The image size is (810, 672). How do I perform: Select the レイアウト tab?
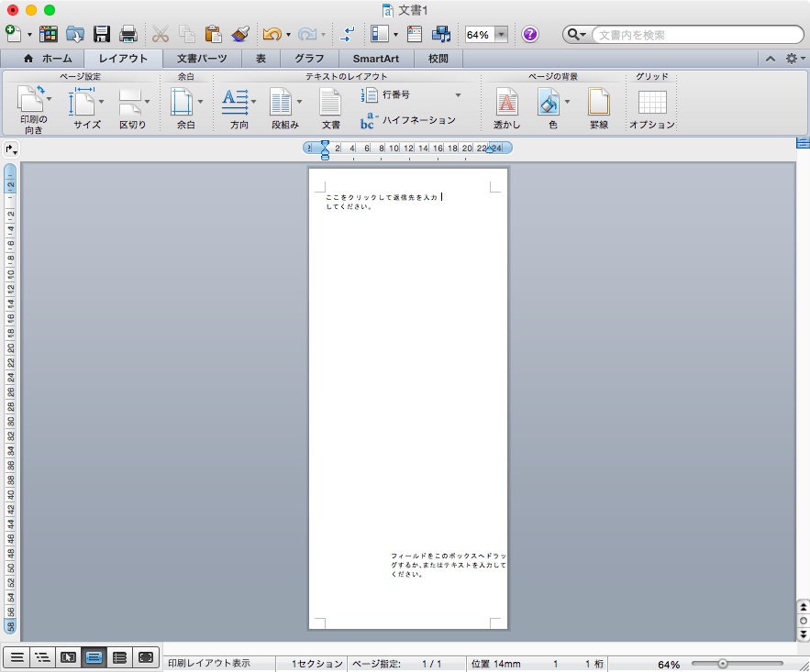[124, 59]
